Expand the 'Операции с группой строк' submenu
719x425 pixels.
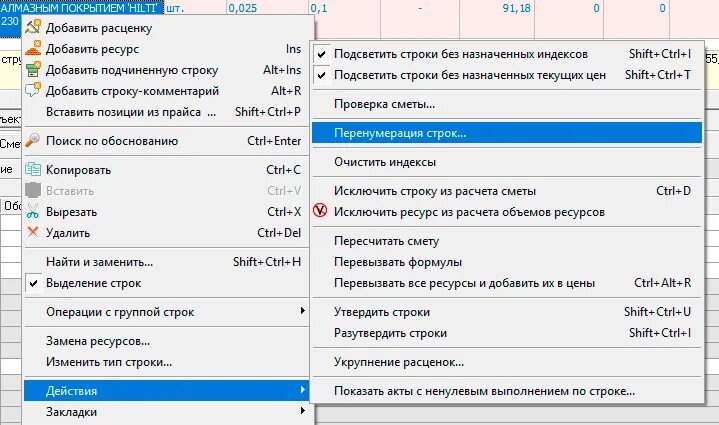point(167,312)
